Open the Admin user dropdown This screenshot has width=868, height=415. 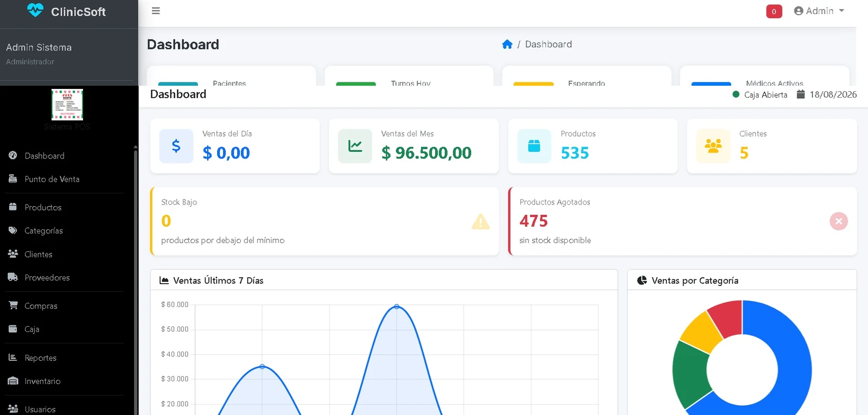[819, 11]
